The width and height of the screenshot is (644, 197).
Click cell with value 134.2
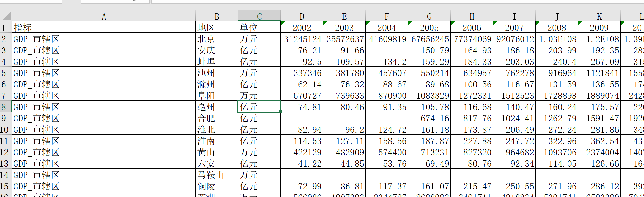387,61
